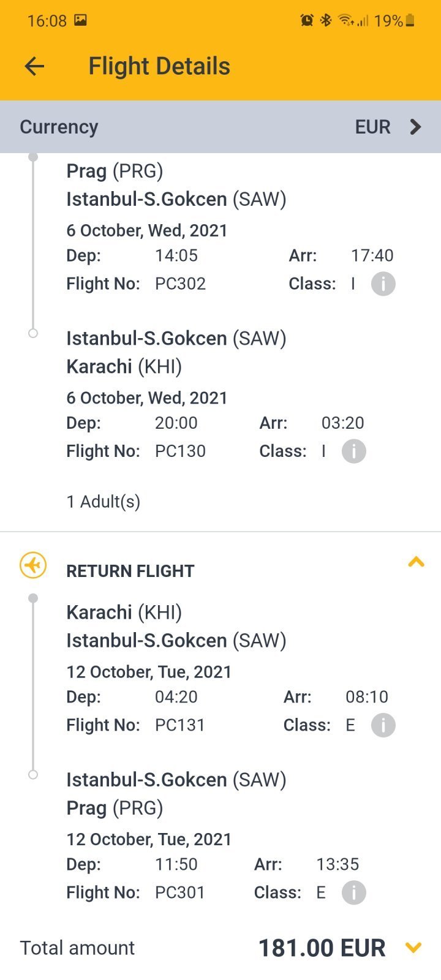
Task: Select the Currency row
Action: tap(221, 127)
